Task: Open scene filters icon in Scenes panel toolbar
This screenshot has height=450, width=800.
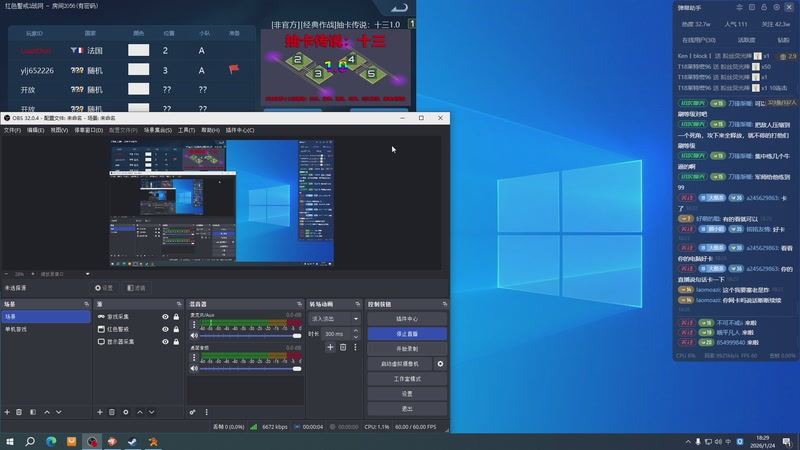Action: coord(33,412)
